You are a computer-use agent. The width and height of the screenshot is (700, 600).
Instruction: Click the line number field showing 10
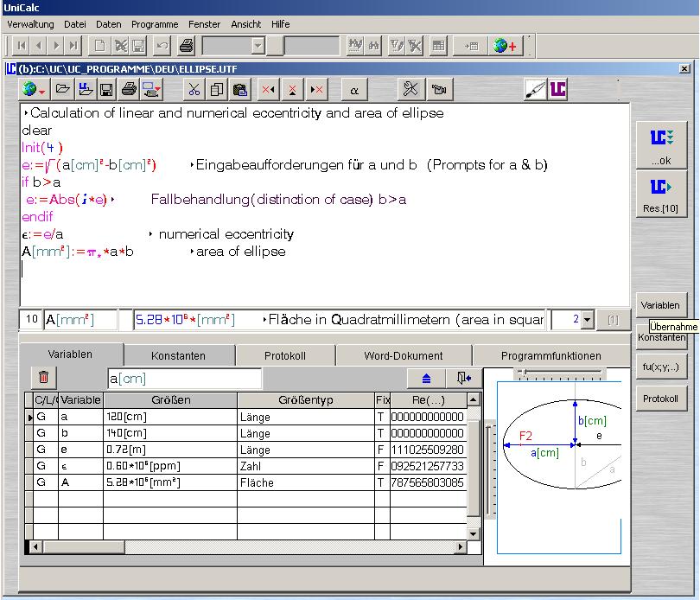tap(31, 319)
